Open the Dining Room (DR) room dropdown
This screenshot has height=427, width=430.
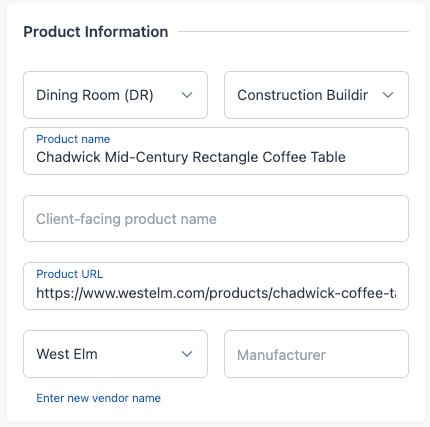click(x=115, y=95)
